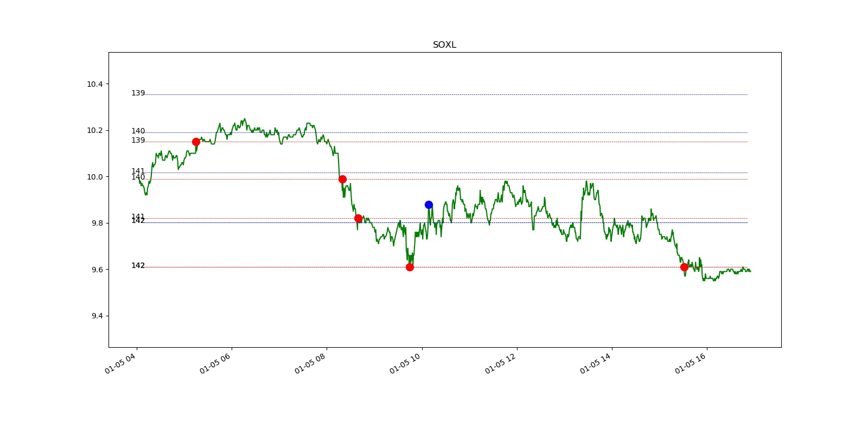This screenshot has width=868, height=434.
Task: Click the 01-05 04 x-axis label
Action: coord(120,362)
